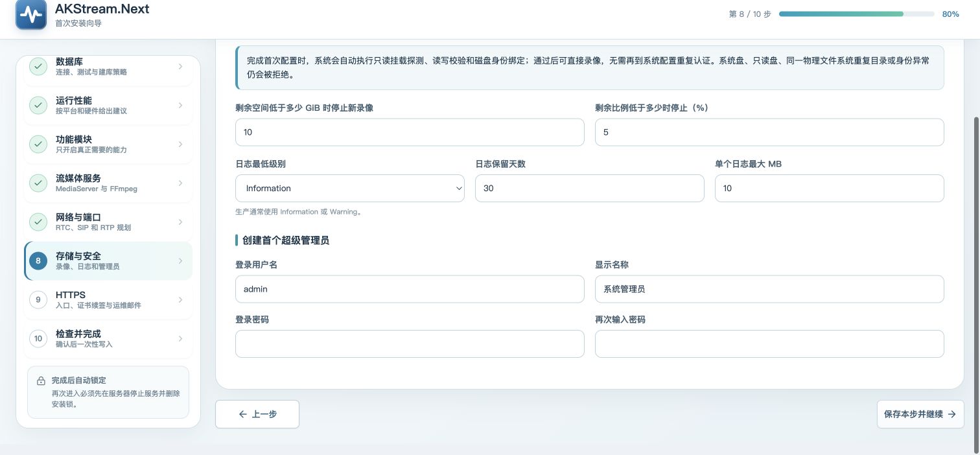Click the step 9 number badge
980x455 pixels.
[x=38, y=299]
